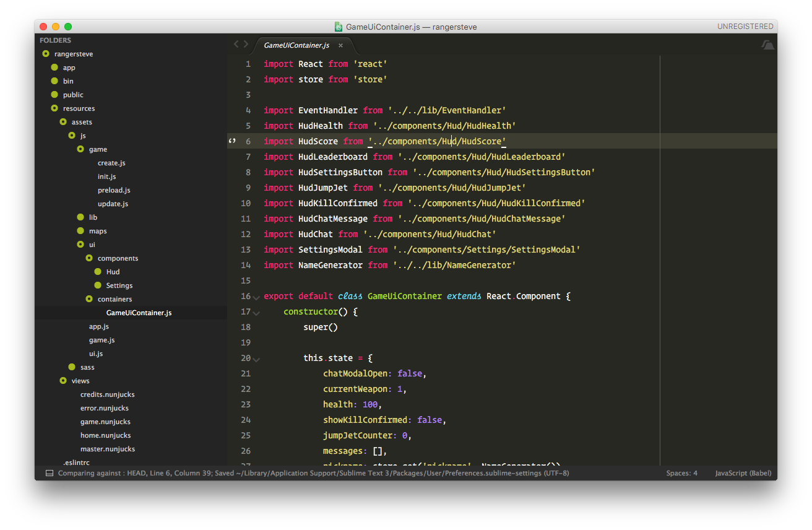The height and width of the screenshot is (530, 812).
Task: Open create.js from the game folder
Action: click(111, 163)
